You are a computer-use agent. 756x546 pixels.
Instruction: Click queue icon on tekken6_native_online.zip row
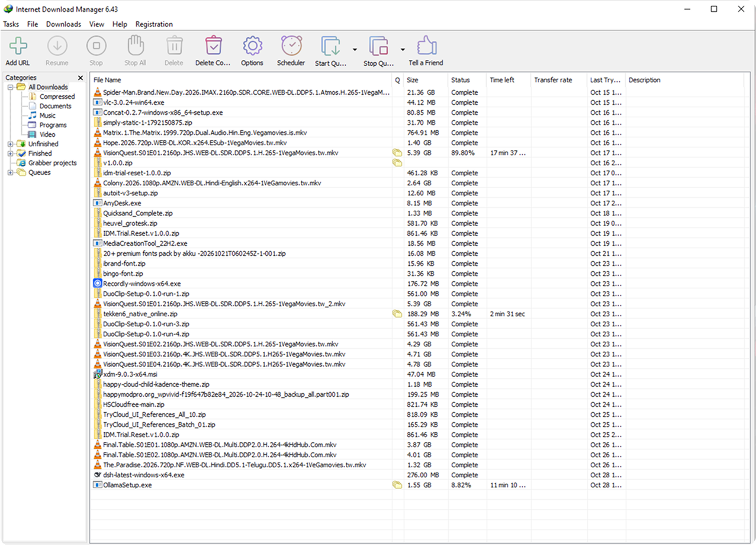point(397,314)
